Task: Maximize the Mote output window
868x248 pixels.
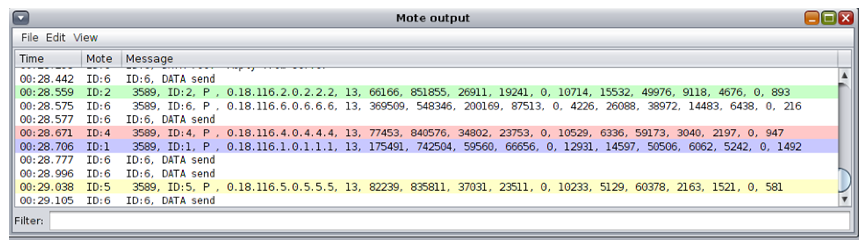Action: (829, 18)
